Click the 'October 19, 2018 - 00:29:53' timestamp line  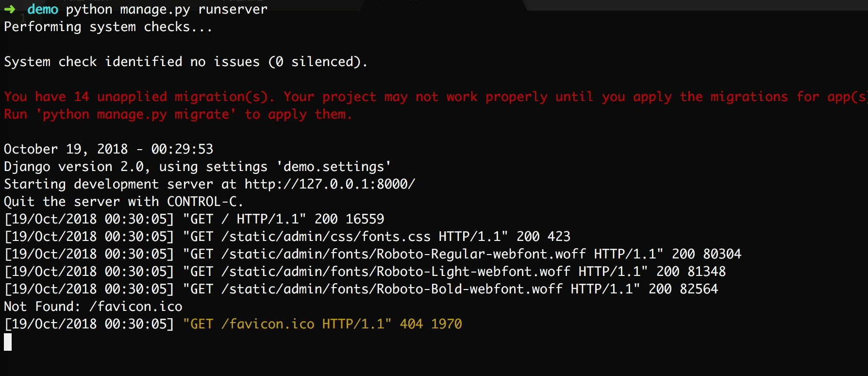click(108, 149)
